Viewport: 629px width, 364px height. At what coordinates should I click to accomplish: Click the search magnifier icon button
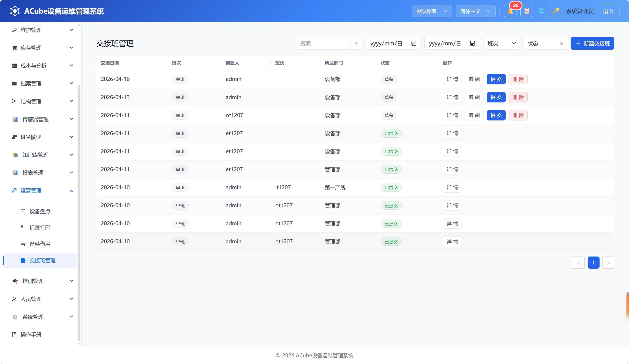click(x=356, y=44)
